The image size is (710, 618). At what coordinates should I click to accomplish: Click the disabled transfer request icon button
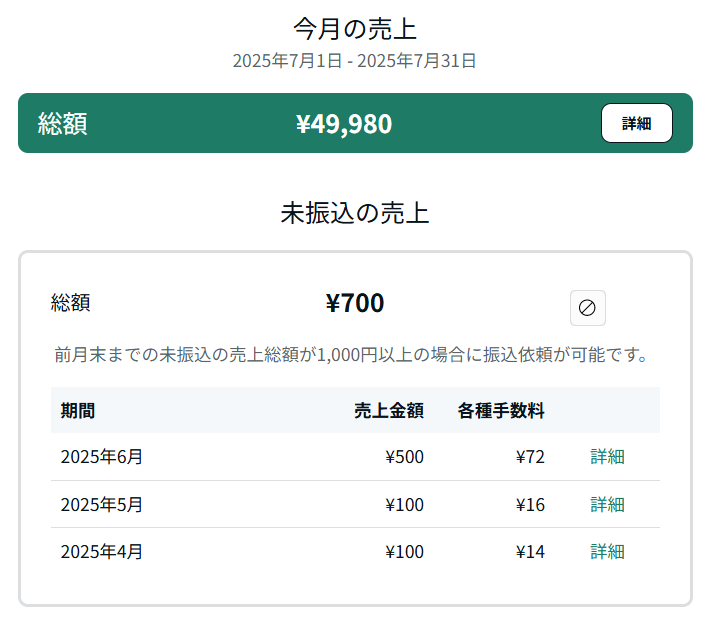[587, 308]
